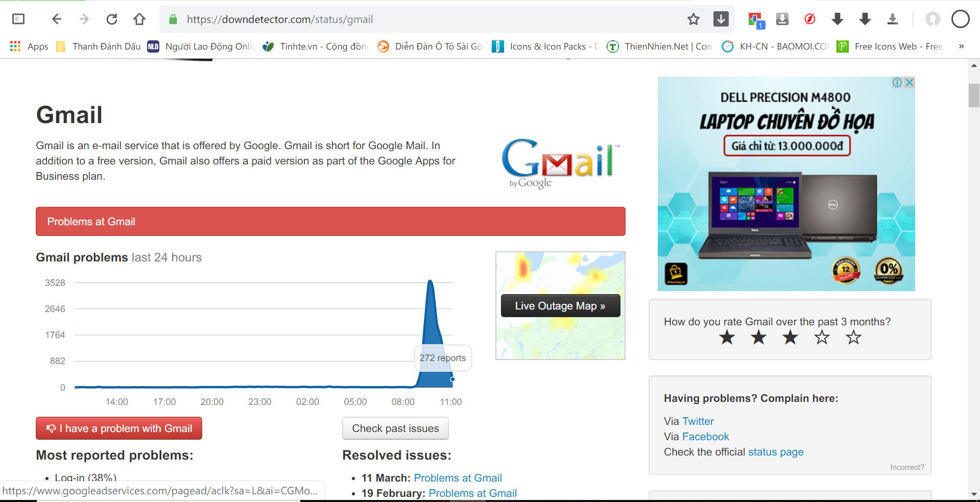
Task: Open the Diễn Đàn Ô Tô Sài Gòn bookmark
Action: pos(431,46)
